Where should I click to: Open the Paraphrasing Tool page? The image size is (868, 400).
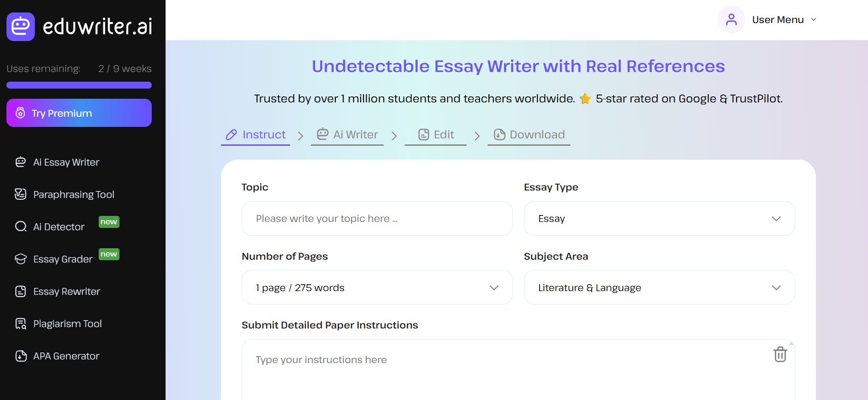pyautogui.click(x=74, y=195)
